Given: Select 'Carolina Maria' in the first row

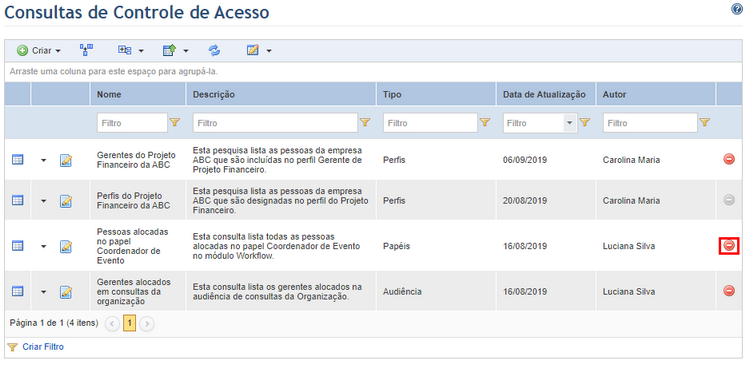Looking at the screenshot, I should click(x=631, y=160).
